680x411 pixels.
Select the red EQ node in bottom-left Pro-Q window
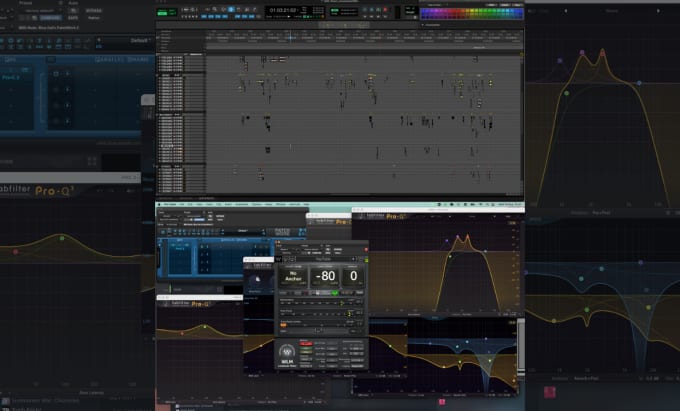182,333
